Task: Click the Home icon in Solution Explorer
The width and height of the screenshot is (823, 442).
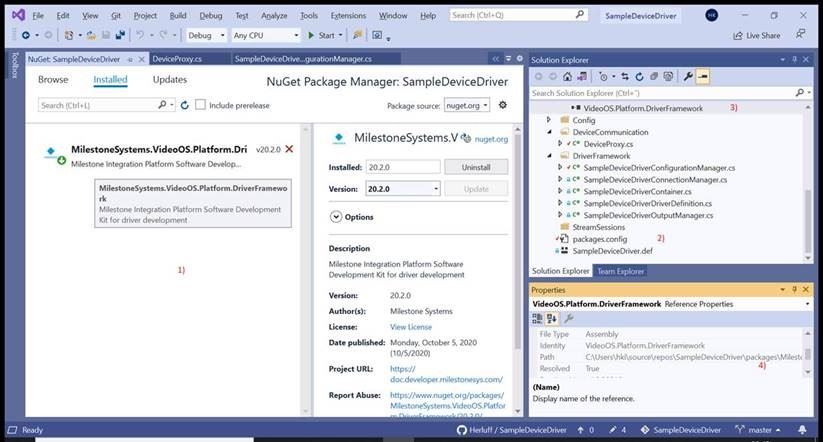Action: tap(567, 77)
